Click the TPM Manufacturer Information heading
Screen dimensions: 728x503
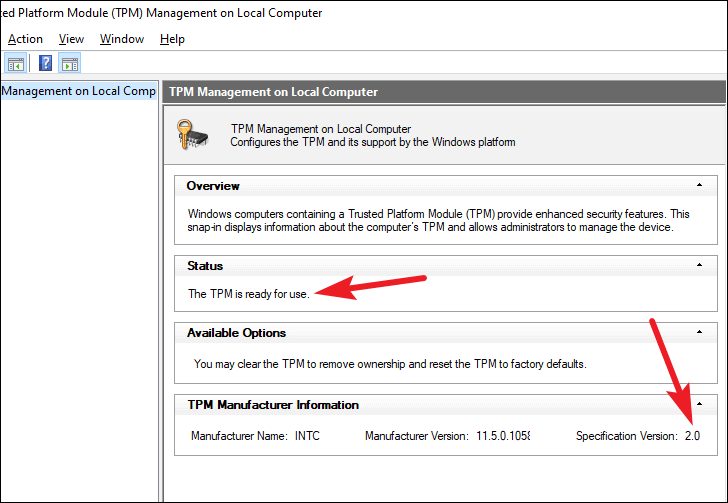[x=273, y=405]
